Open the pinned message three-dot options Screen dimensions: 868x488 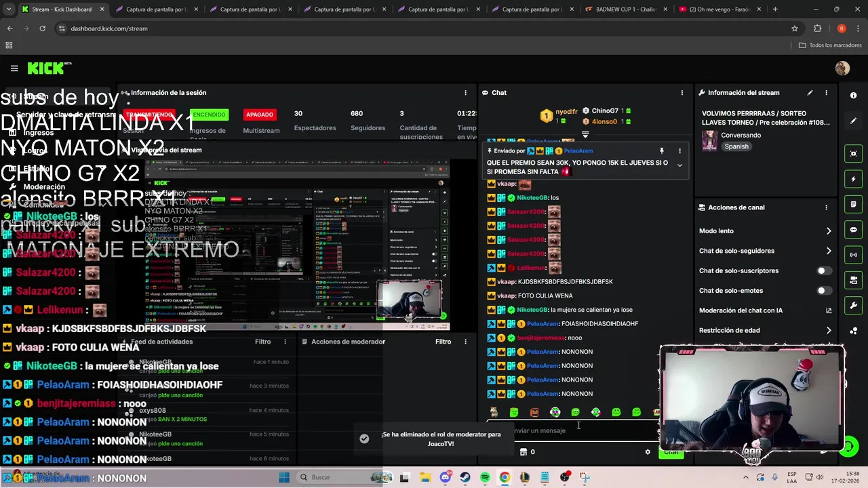pos(679,151)
